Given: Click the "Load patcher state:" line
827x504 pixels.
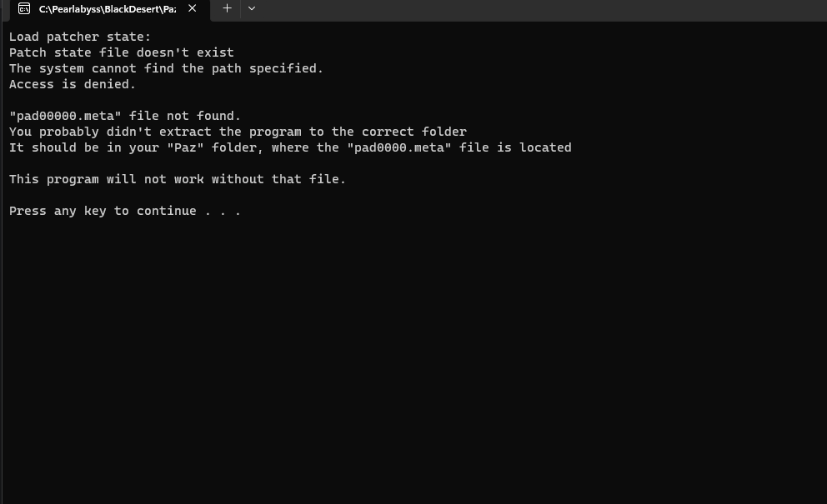Looking at the screenshot, I should pyautogui.click(x=80, y=37).
